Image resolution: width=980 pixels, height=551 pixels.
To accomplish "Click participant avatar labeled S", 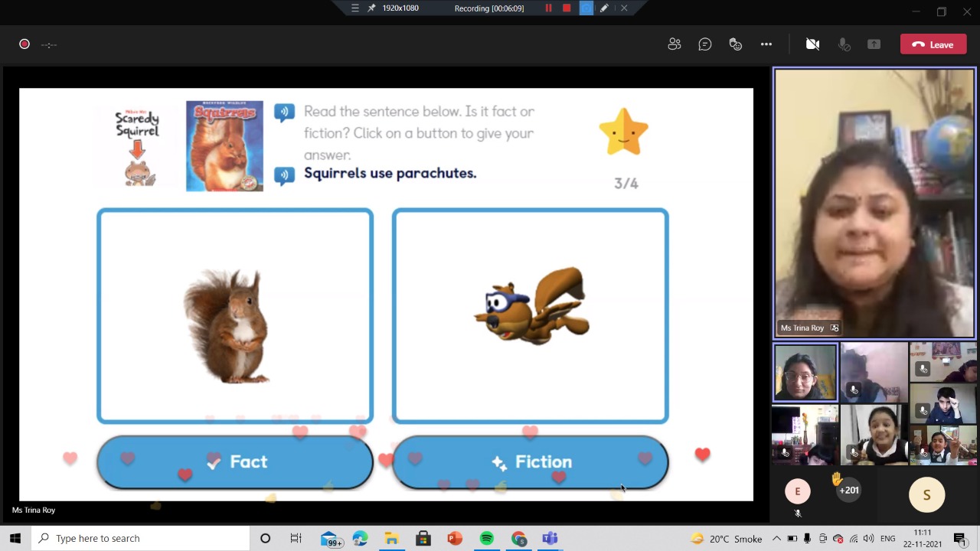I will 926,495.
